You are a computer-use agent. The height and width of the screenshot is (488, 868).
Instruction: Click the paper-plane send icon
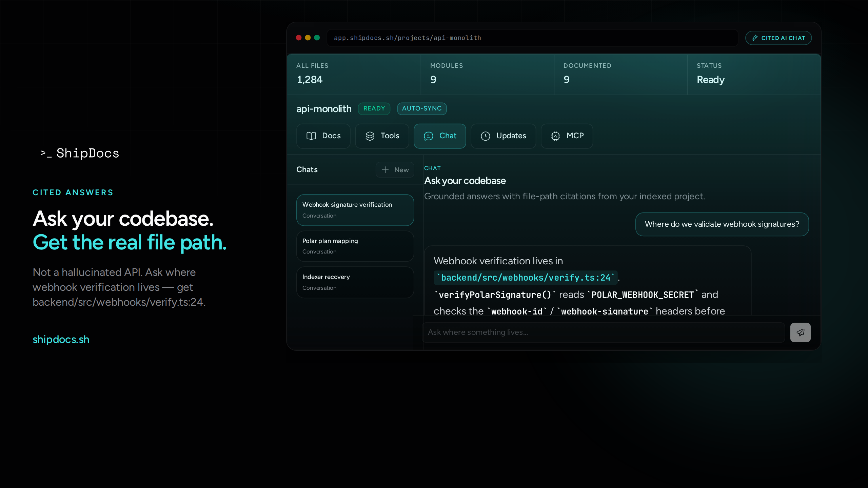pos(800,332)
